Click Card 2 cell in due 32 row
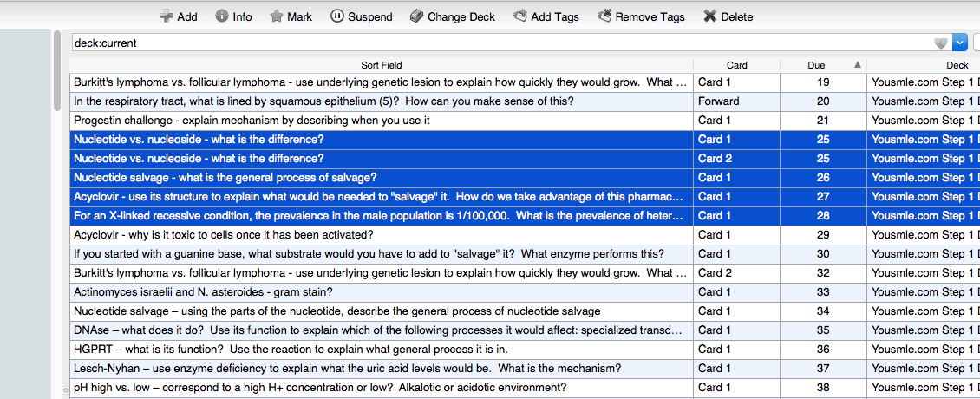This screenshot has width=980, height=399. pyautogui.click(x=737, y=273)
